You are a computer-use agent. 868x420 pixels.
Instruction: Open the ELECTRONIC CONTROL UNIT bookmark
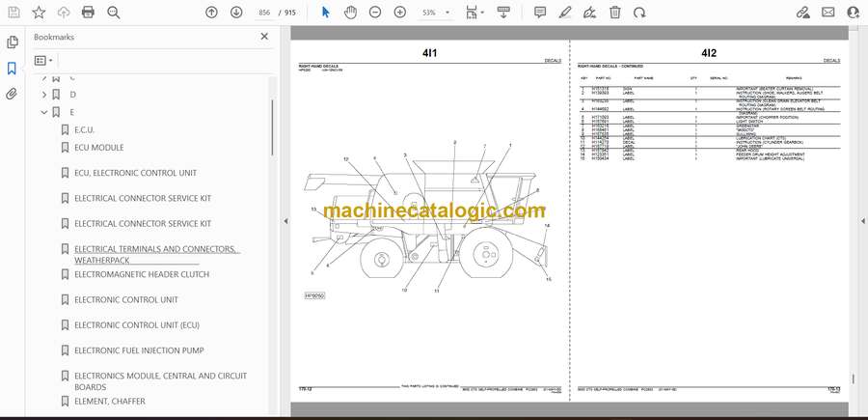(126, 299)
